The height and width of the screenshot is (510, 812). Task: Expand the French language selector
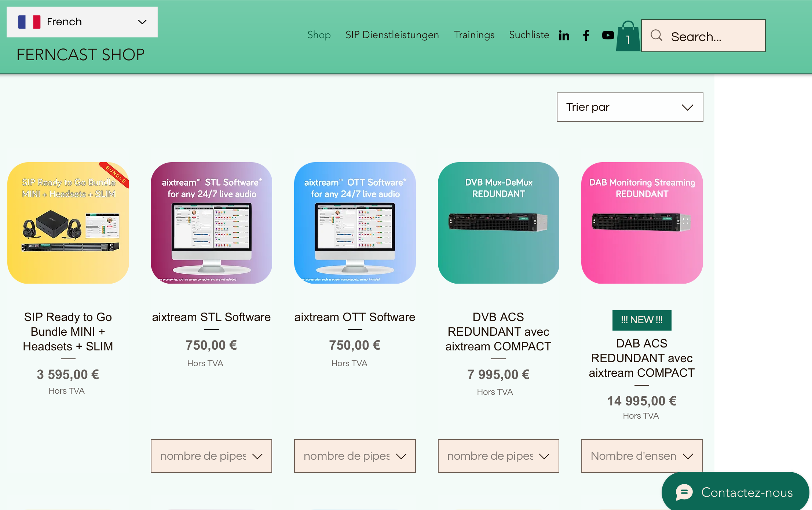(142, 22)
